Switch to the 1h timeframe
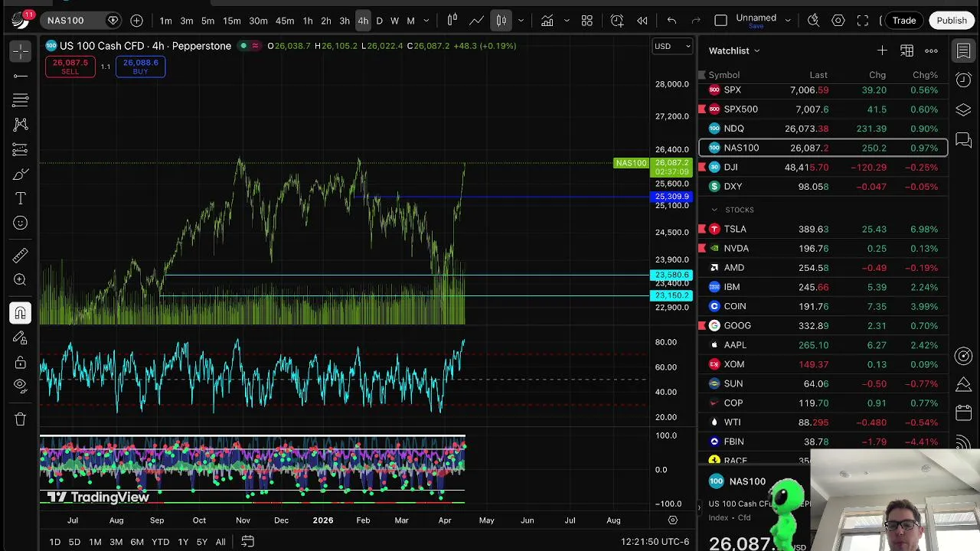 point(307,21)
